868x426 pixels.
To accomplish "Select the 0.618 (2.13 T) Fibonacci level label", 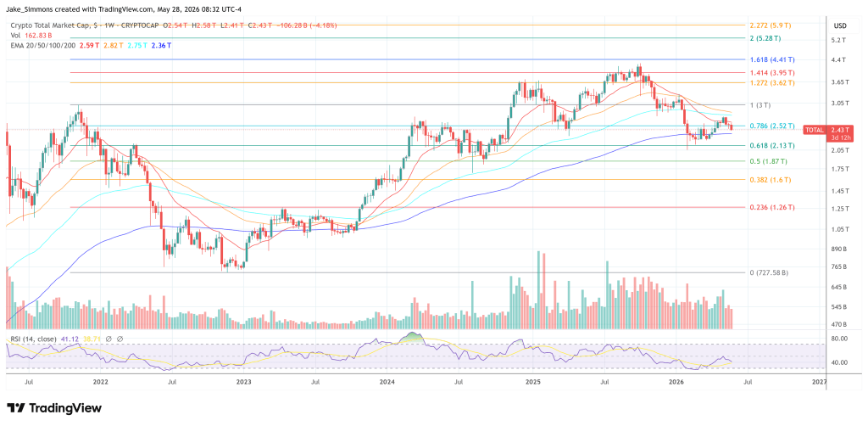I will pos(773,146).
